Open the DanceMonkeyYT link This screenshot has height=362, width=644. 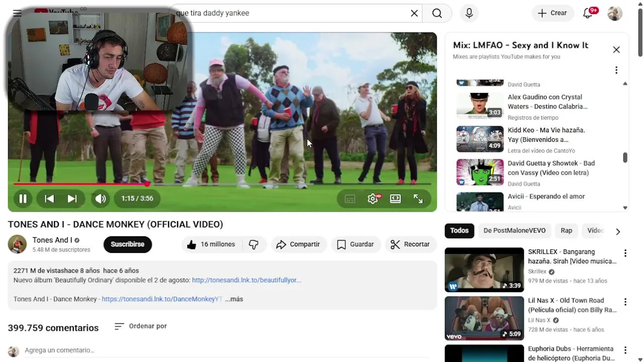point(162,299)
